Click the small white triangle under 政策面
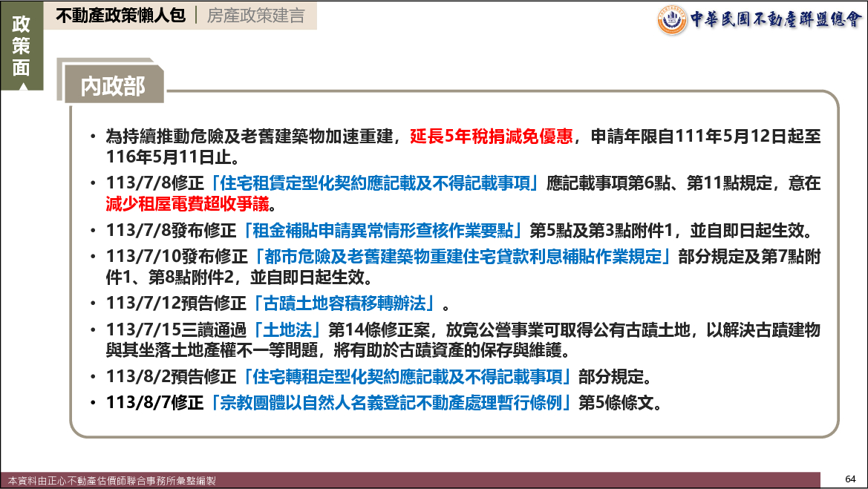This screenshot has height=489, width=868. pyautogui.click(x=22, y=87)
